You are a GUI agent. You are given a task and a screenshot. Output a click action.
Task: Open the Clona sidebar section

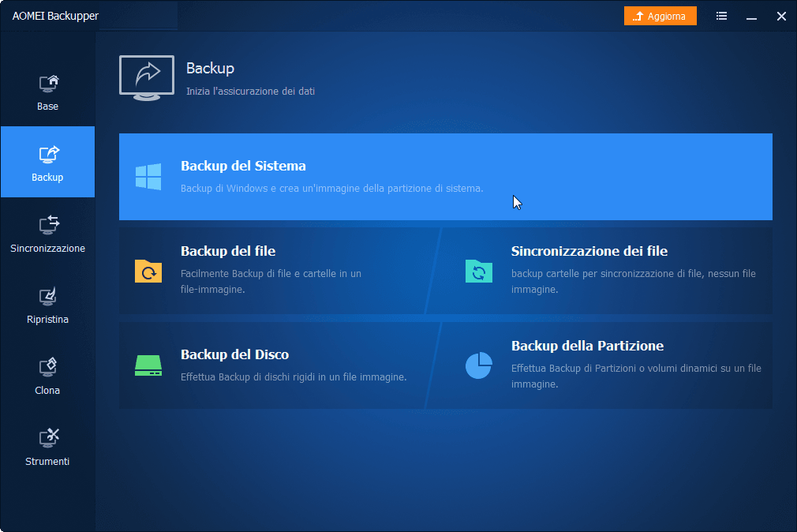click(47, 375)
